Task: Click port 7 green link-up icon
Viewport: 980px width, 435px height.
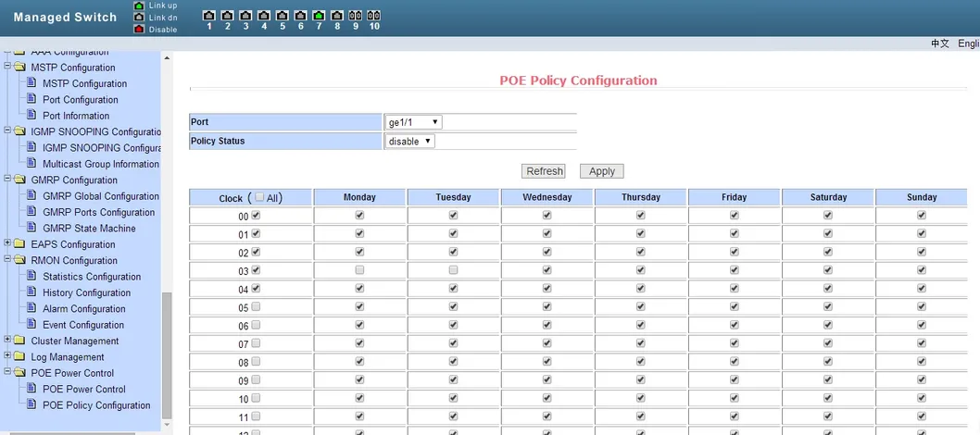Action: coord(319,15)
